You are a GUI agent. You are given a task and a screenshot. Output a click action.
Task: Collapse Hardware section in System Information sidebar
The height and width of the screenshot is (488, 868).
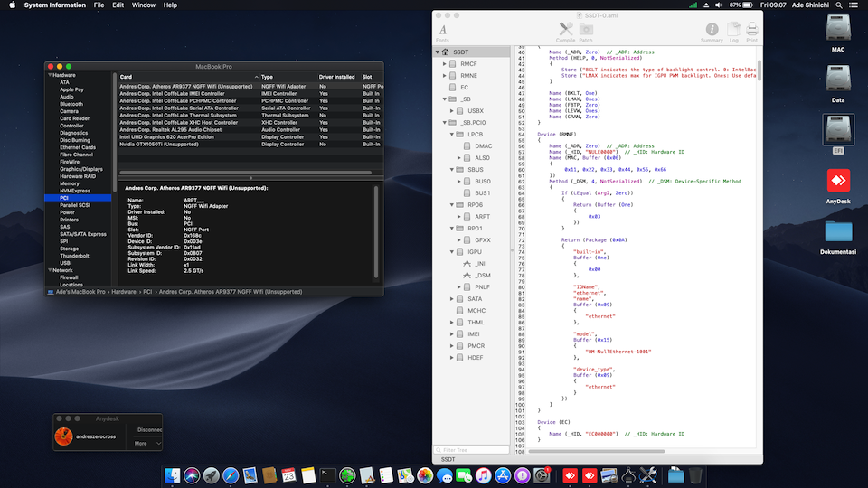50,75
